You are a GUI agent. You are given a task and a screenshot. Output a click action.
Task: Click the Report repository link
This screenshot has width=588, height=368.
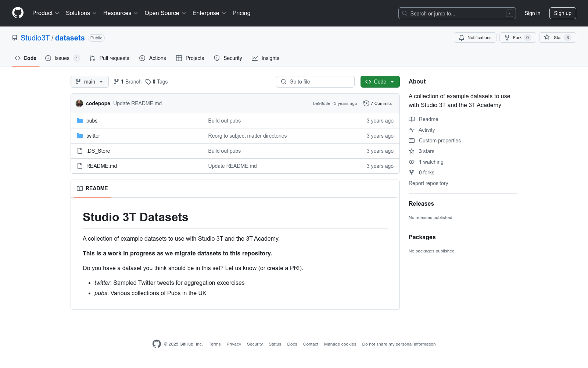pyautogui.click(x=428, y=183)
